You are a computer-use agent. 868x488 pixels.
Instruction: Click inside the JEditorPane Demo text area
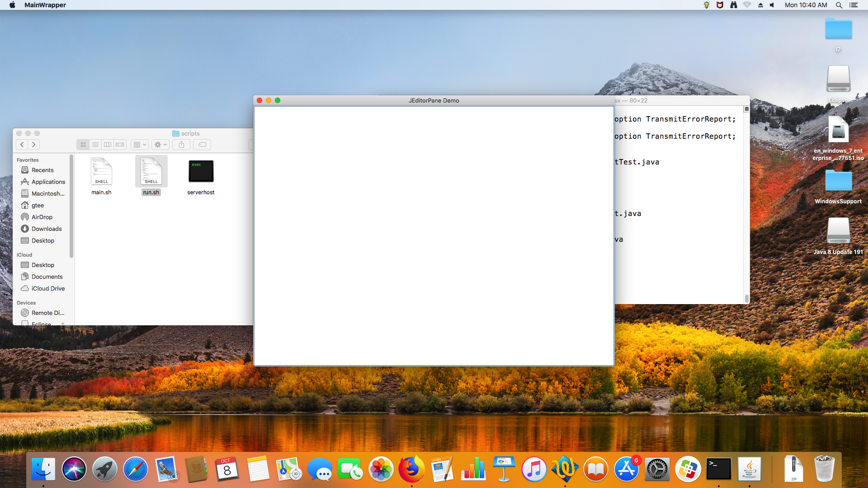click(433, 235)
